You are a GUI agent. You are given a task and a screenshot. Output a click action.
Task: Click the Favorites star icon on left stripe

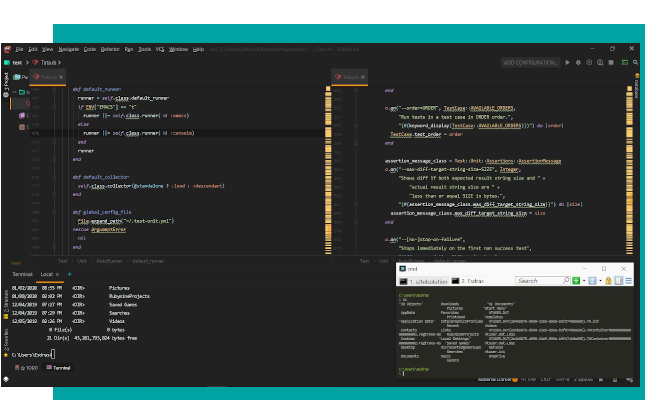pos(6,355)
